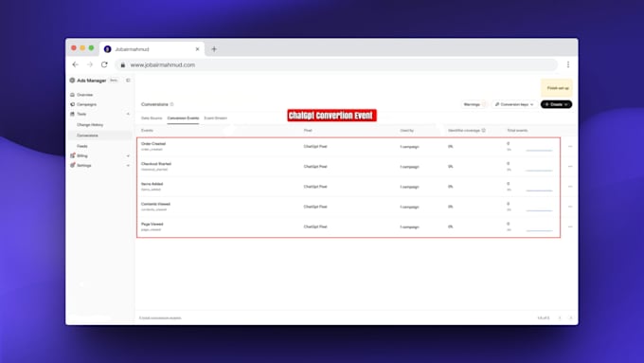Click the Order Created event name

coord(153,144)
